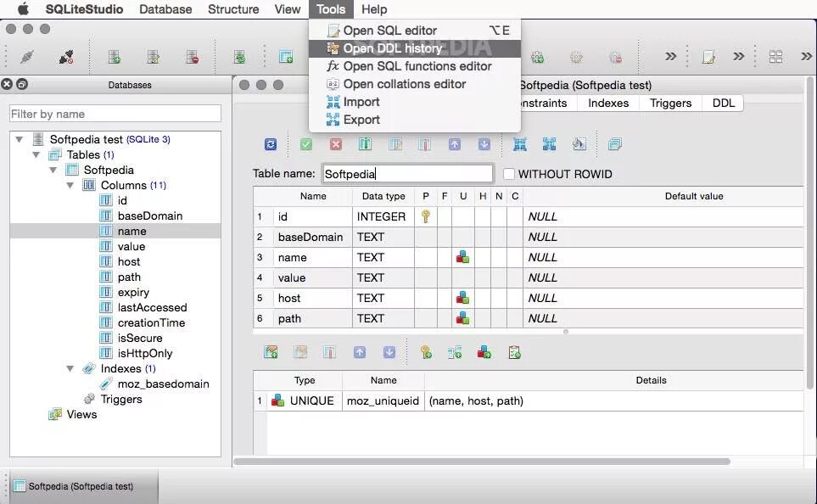Click the red rollback changes X icon
Image resolution: width=817 pixels, height=504 pixels.
(336, 144)
